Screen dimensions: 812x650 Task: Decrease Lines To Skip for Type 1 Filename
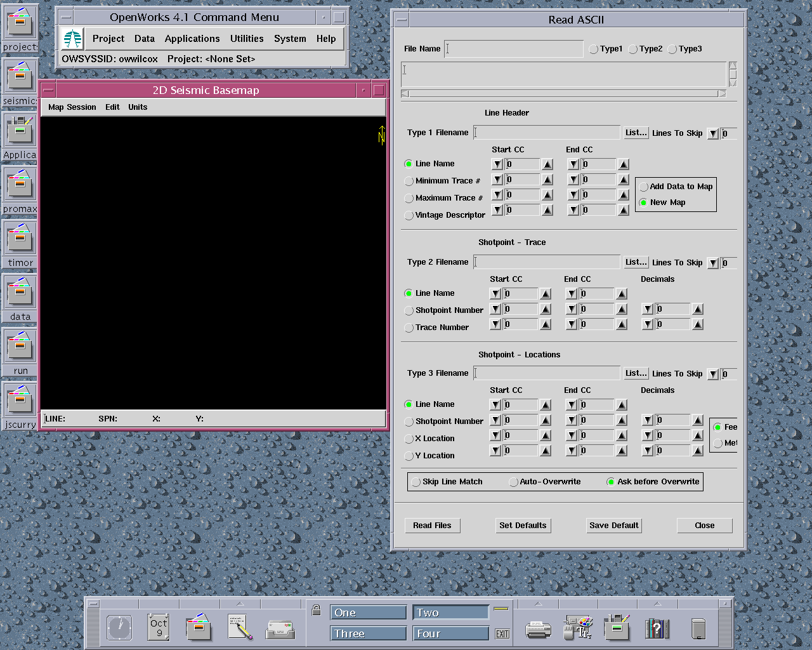coord(713,133)
